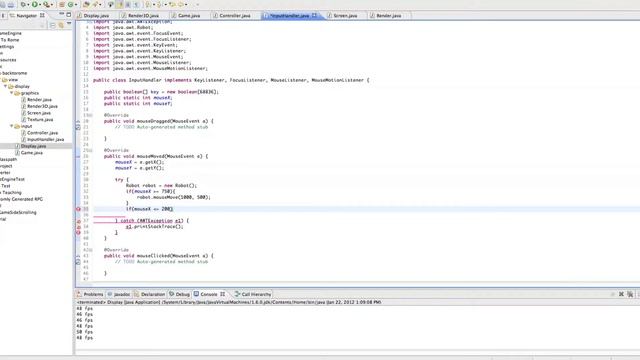Click Remove All Terminated Launches console icon

(630, 294)
